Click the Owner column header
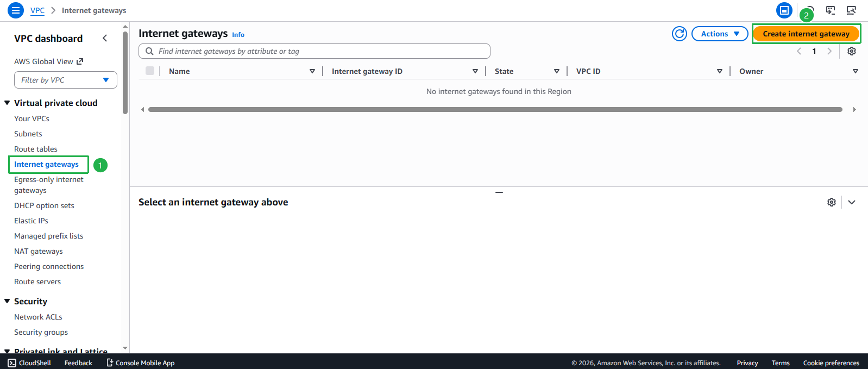The width and height of the screenshot is (868, 369). [x=751, y=71]
